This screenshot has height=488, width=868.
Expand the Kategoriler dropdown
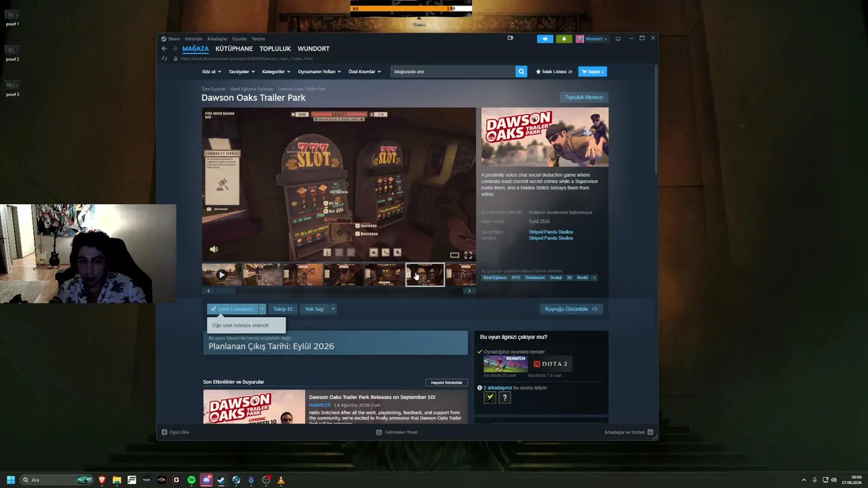coord(276,71)
